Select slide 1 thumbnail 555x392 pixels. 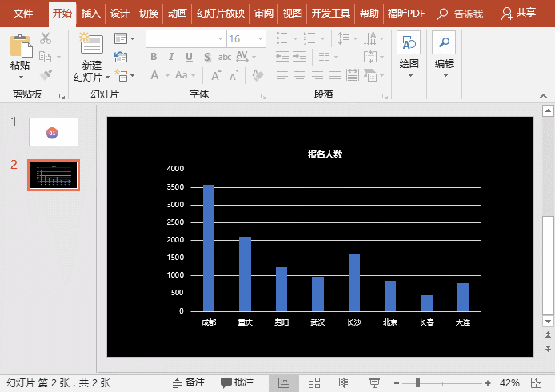pos(54,132)
